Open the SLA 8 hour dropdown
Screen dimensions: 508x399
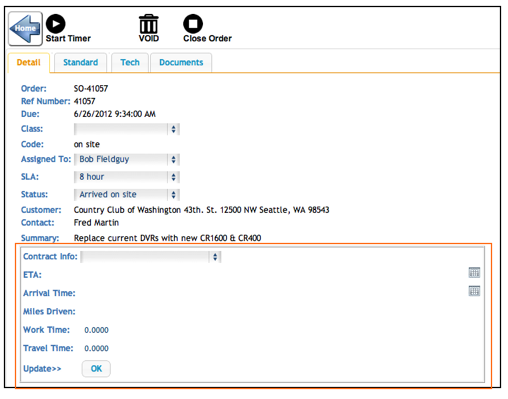pyautogui.click(x=127, y=177)
